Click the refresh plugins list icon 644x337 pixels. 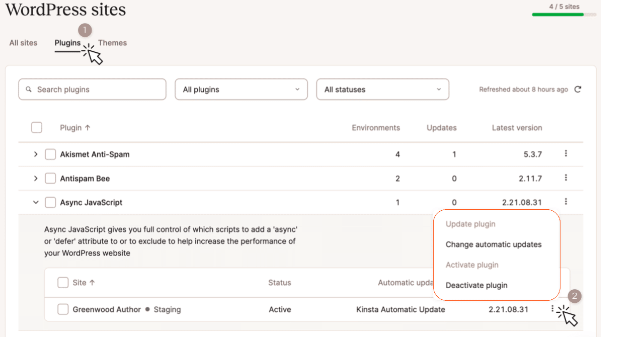pyautogui.click(x=578, y=90)
